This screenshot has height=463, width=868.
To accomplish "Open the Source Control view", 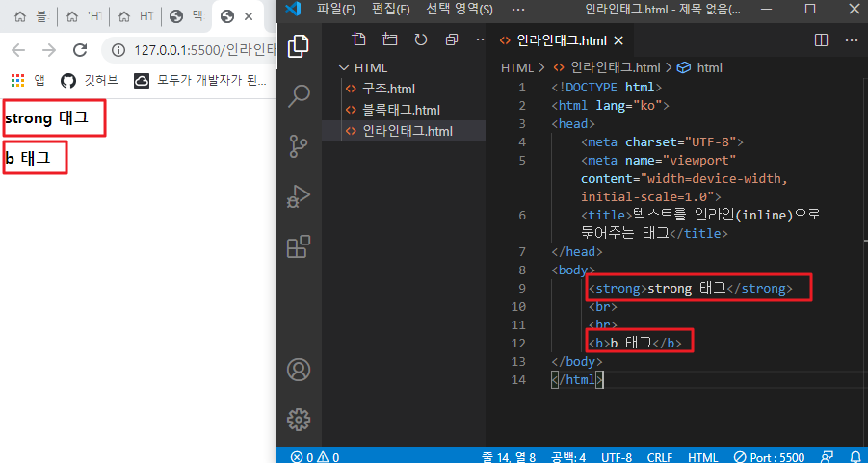I will (x=299, y=145).
